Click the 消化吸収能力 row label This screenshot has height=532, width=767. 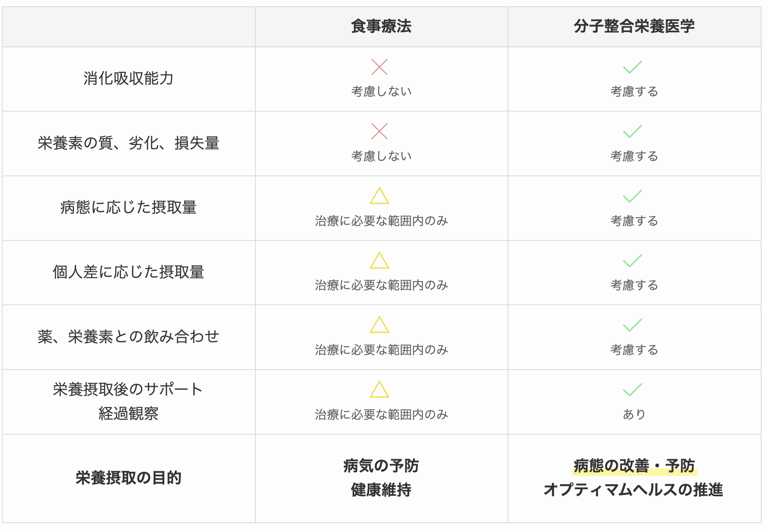(128, 79)
